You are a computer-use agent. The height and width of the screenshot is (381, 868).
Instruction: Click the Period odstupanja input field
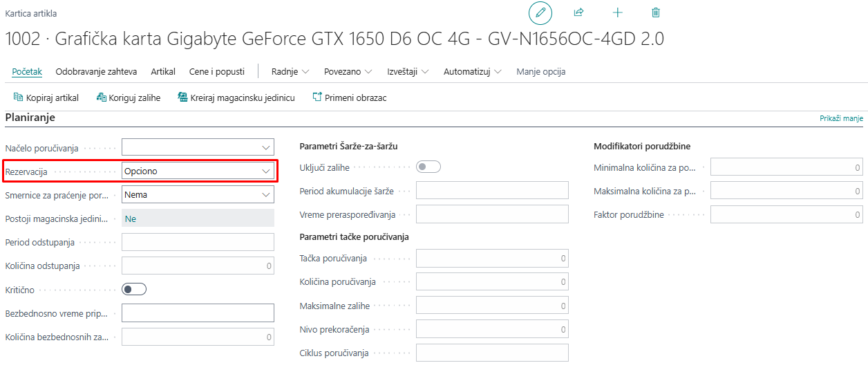click(198, 242)
